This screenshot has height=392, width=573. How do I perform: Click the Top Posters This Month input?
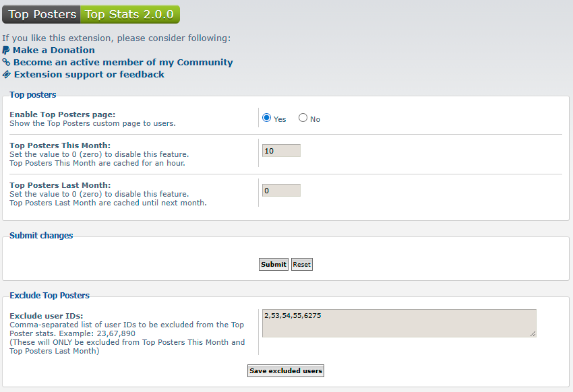tap(281, 151)
